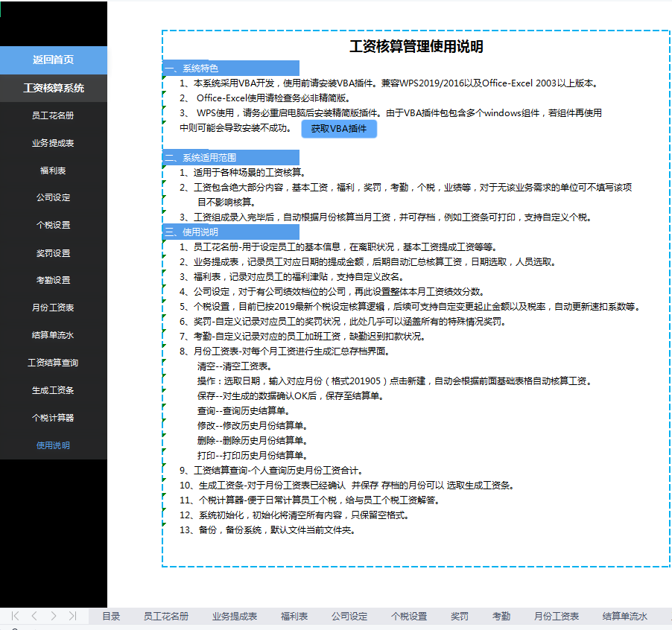Switch to the 考勤 sheet tab
Viewport: 672px width, 630px height.
(500, 616)
